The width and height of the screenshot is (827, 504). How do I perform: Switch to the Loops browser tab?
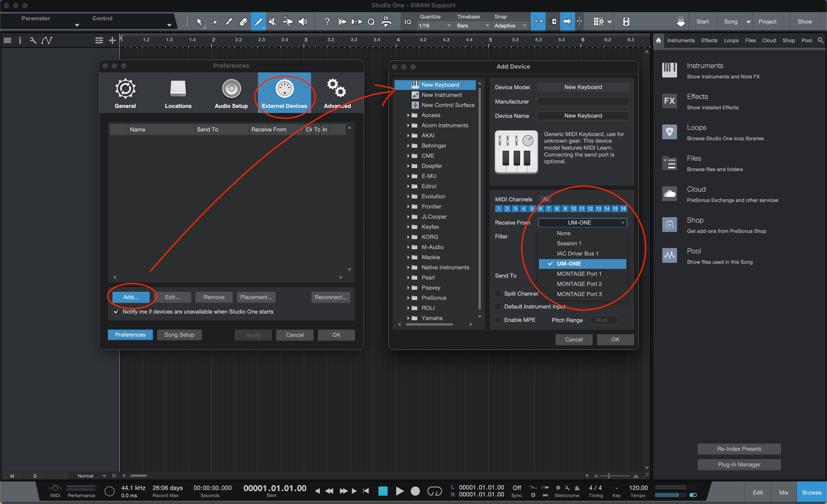click(x=731, y=41)
